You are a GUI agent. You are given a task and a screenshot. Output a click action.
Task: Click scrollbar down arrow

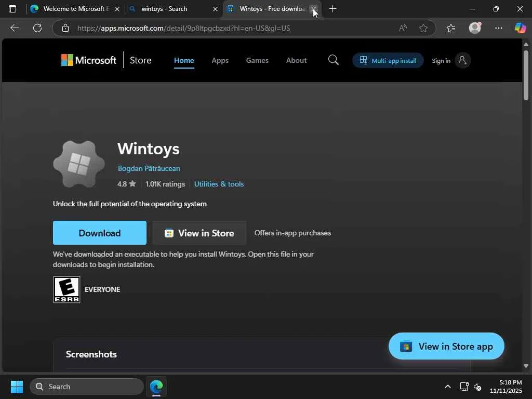[526, 366]
